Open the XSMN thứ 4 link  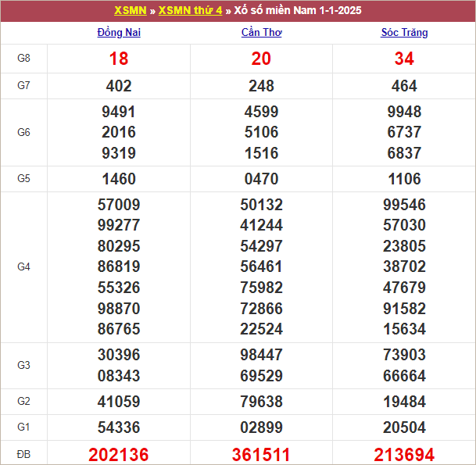[191, 11]
